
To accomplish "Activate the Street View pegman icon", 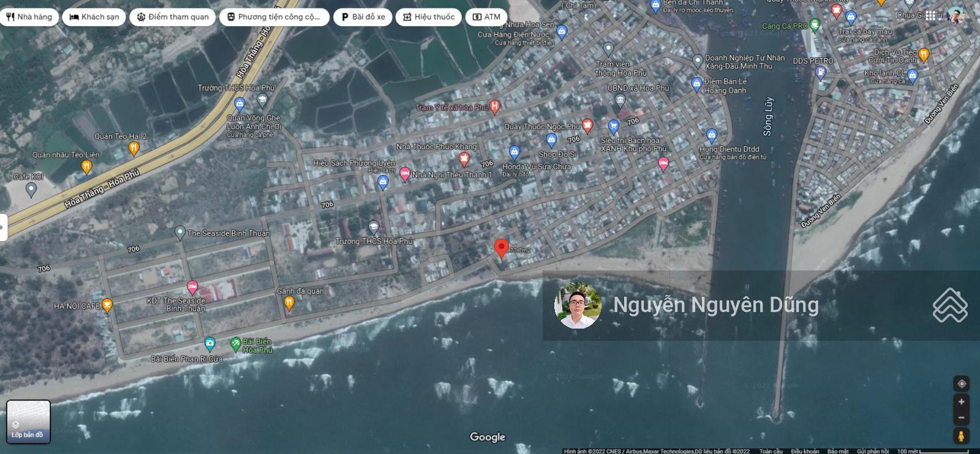I will tap(961, 436).
